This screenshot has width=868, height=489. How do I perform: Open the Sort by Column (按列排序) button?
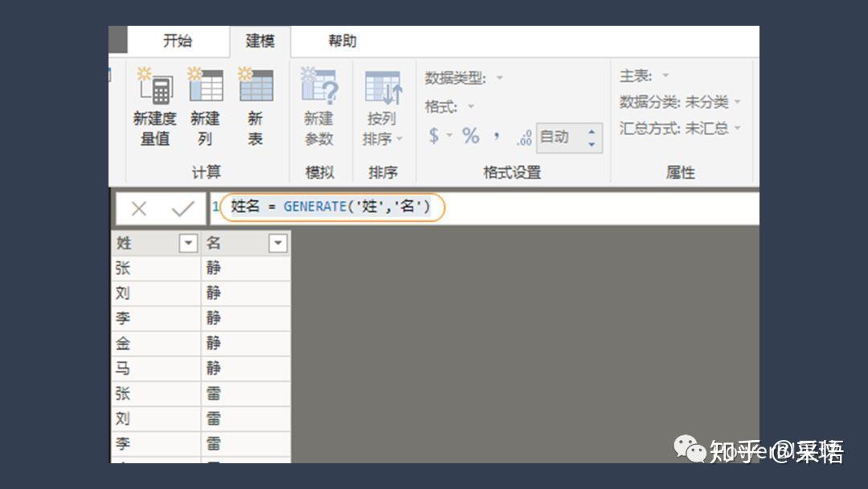coord(383,108)
